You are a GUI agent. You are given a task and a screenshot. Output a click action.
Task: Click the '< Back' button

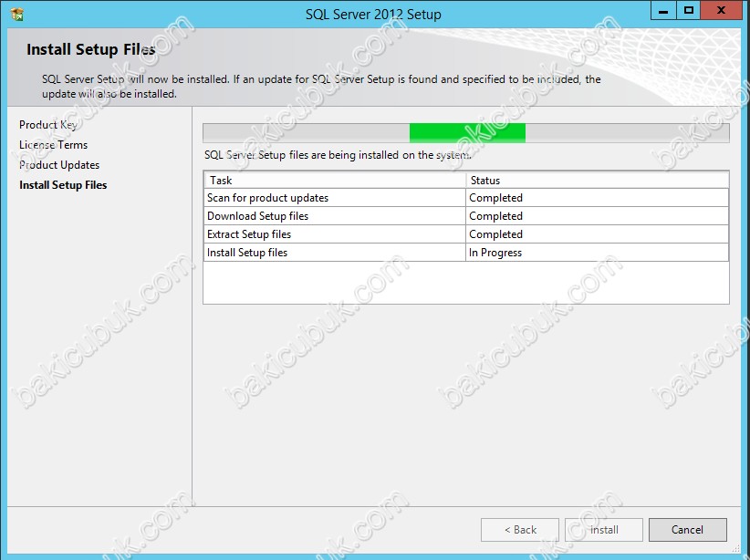point(520,530)
